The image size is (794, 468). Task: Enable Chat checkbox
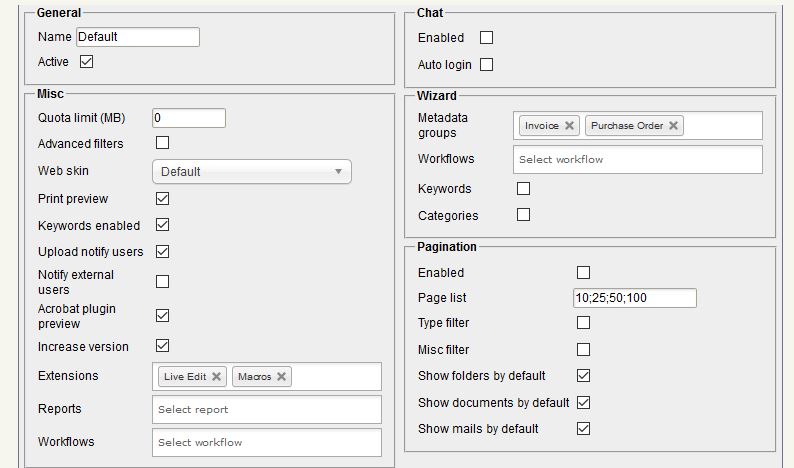pos(487,38)
